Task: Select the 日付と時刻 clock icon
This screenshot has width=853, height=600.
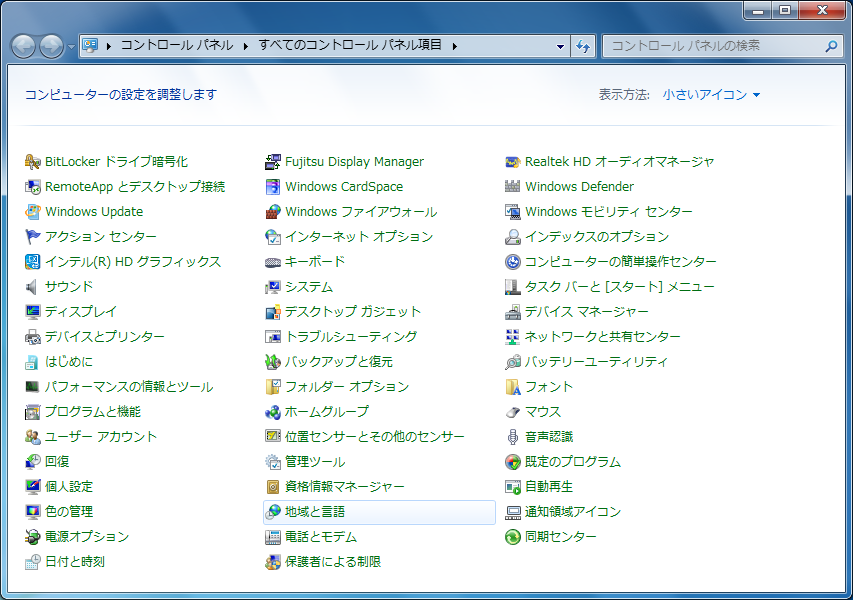Action: click(33, 562)
